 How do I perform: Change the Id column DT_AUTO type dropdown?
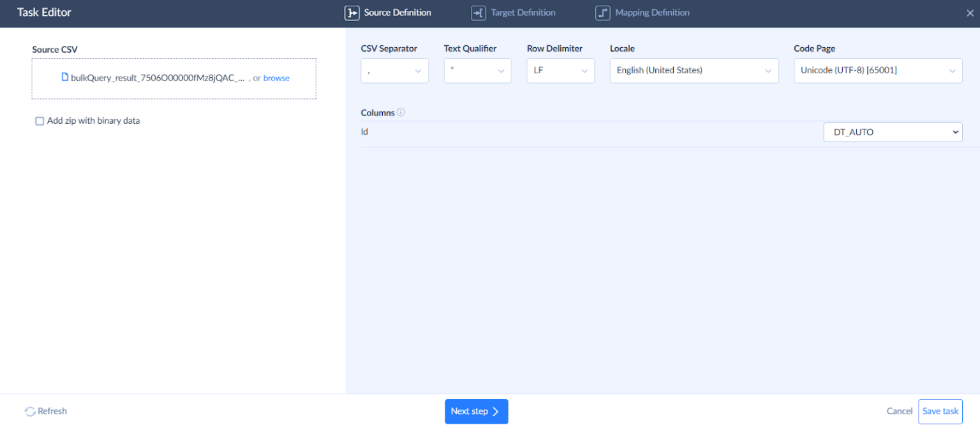point(893,132)
